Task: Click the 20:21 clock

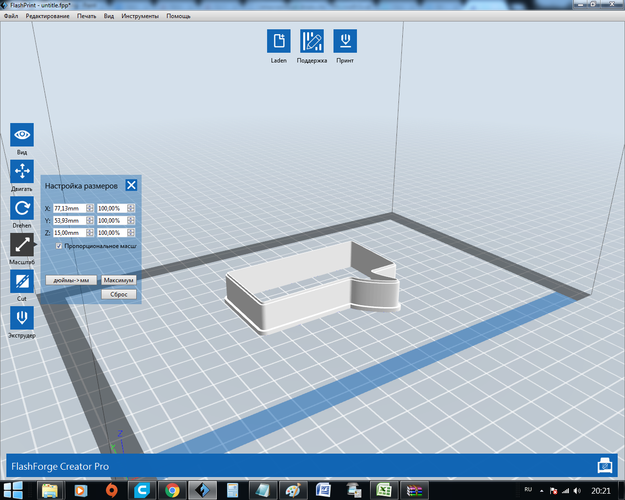Action: tap(601, 491)
